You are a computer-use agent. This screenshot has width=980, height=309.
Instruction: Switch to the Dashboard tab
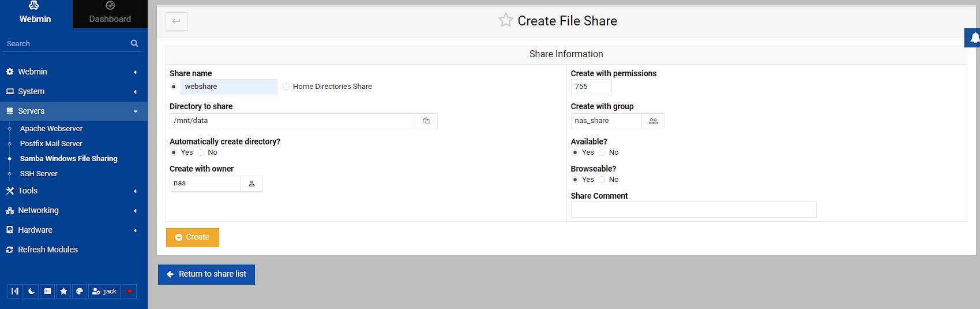pyautogui.click(x=110, y=14)
